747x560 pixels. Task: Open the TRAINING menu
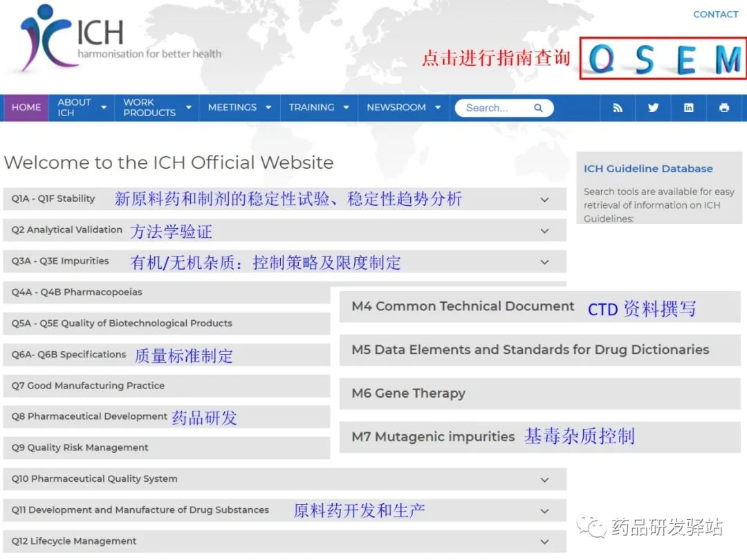point(319,108)
